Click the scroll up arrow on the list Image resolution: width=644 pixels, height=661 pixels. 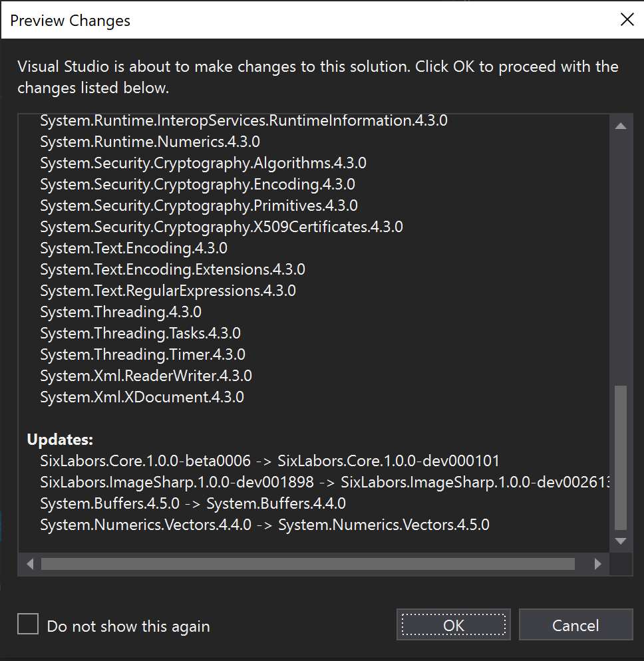coord(620,125)
